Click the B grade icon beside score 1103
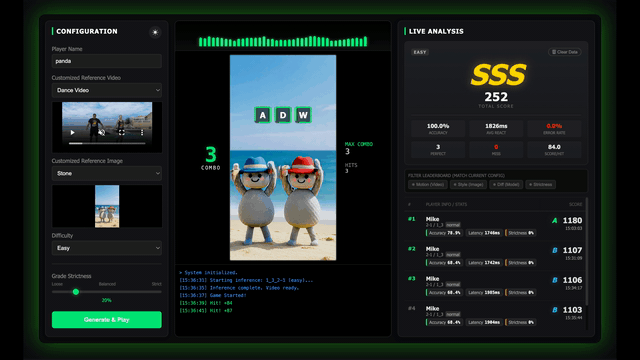This screenshot has height=360, width=640. (555, 310)
